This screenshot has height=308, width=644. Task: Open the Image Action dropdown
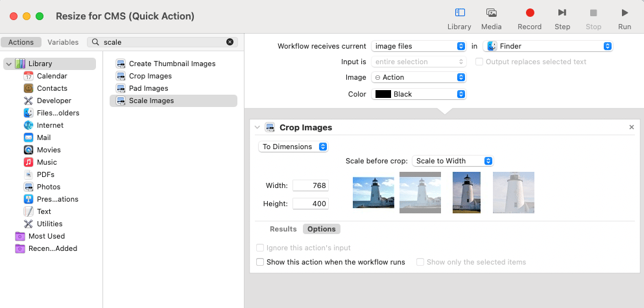tap(418, 77)
